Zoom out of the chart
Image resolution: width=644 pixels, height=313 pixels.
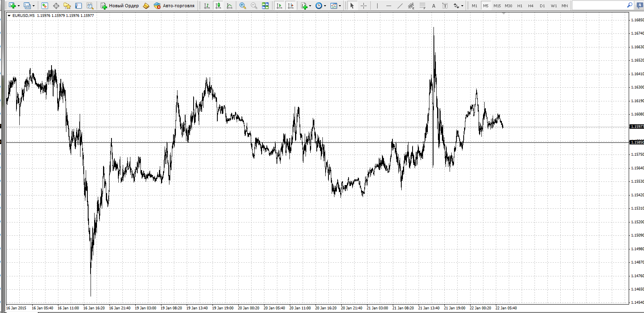click(254, 6)
